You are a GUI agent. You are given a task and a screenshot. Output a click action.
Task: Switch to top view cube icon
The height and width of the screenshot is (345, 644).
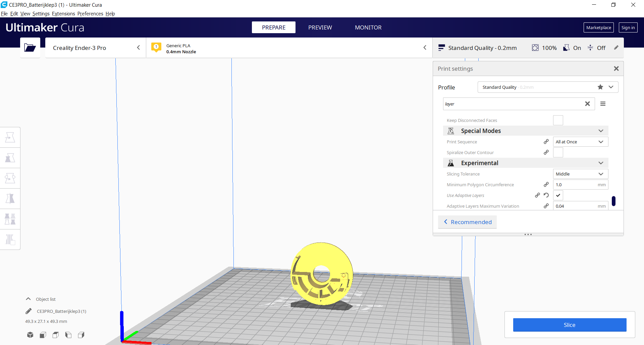(x=56, y=335)
